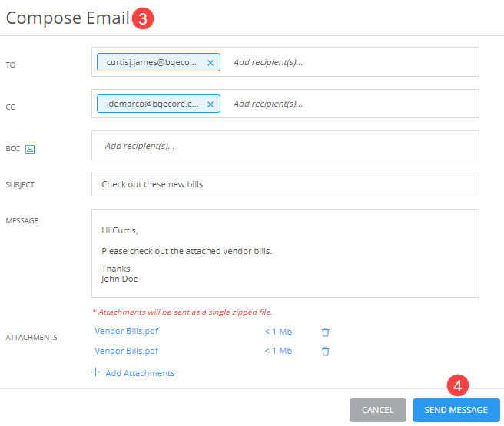Click Add Attachments link
The width and height of the screenshot is (504, 426).
[140, 373]
